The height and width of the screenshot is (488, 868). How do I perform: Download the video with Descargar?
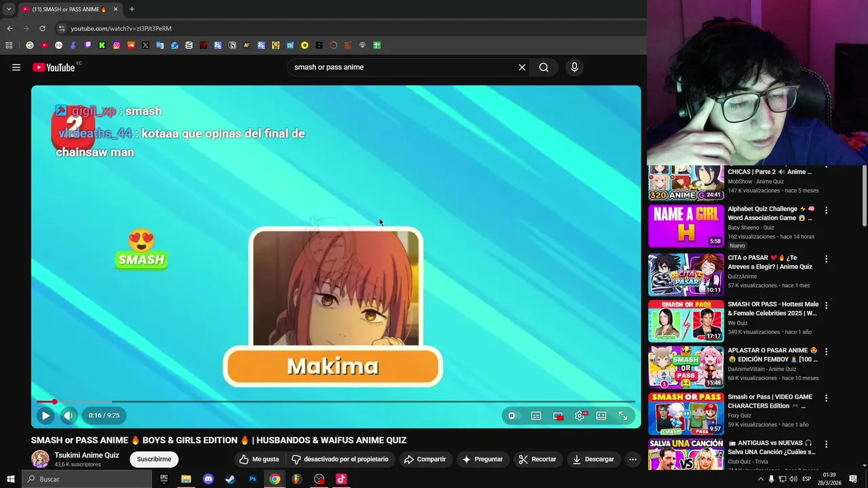(x=593, y=459)
